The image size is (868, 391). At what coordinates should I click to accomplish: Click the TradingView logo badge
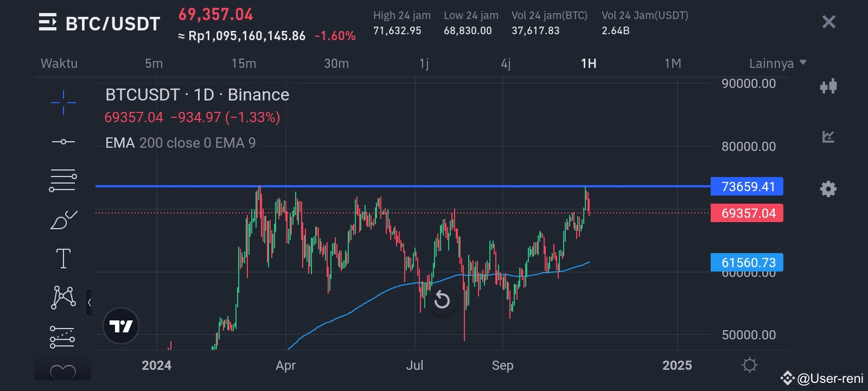[x=121, y=326]
